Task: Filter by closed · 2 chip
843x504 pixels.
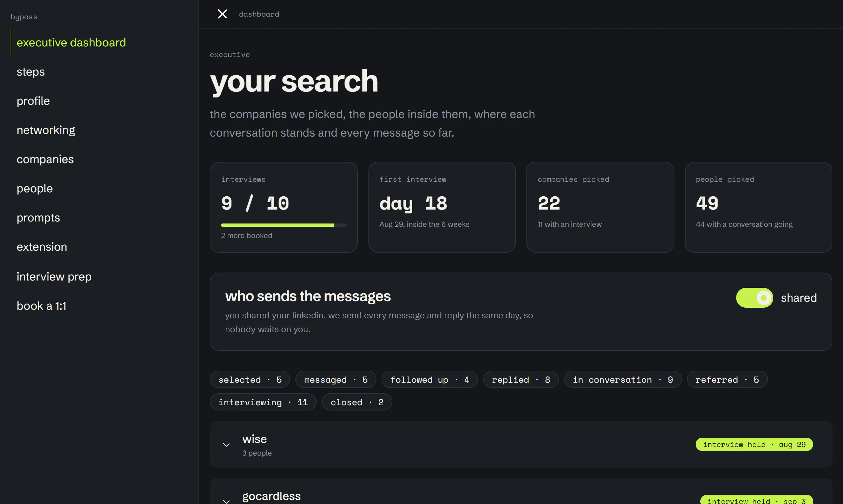Action: click(357, 402)
